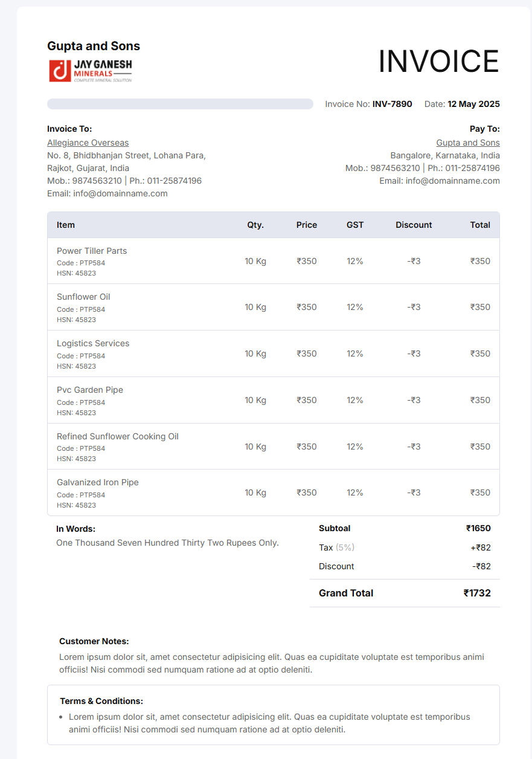
Task: Click the Customer Notes heading
Action: point(94,641)
